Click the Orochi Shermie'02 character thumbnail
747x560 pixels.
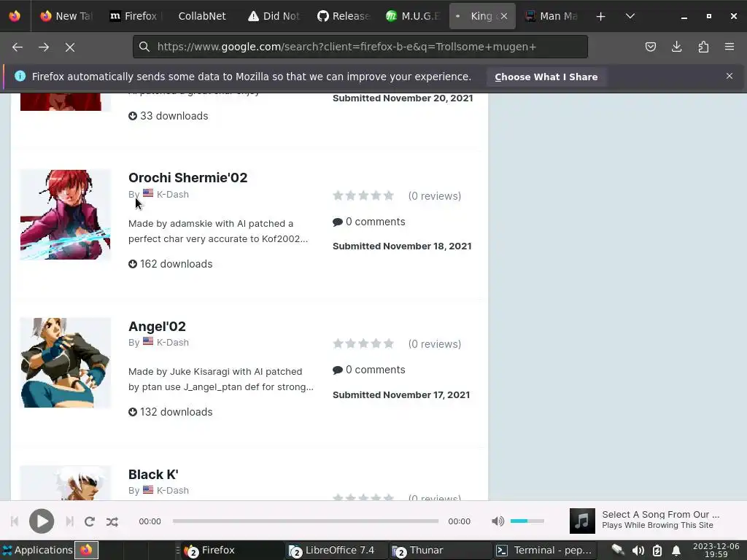[65, 215]
